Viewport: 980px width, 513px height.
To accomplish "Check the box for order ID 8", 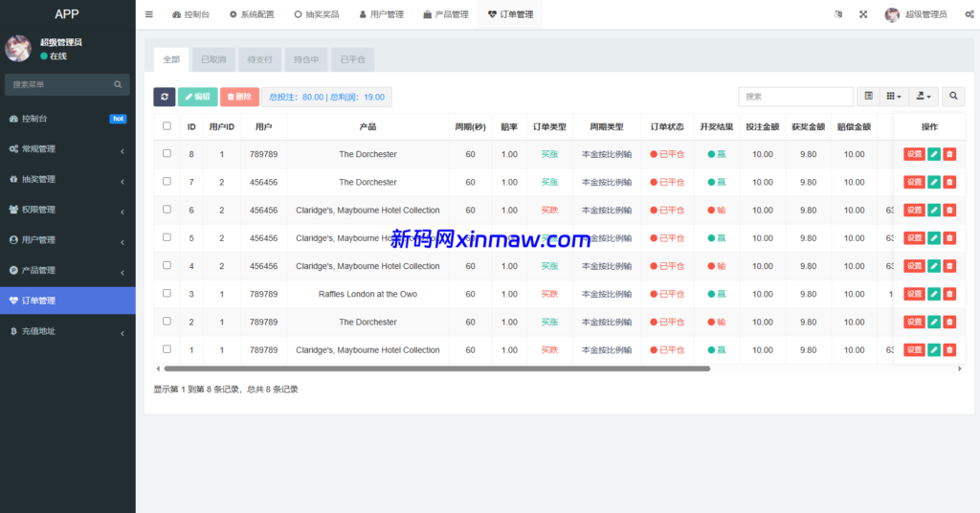I will pyautogui.click(x=167, y=153).
